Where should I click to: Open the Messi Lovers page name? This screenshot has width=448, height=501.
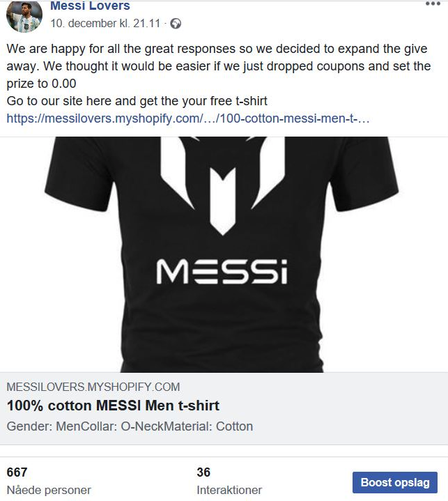click(90, 6)
